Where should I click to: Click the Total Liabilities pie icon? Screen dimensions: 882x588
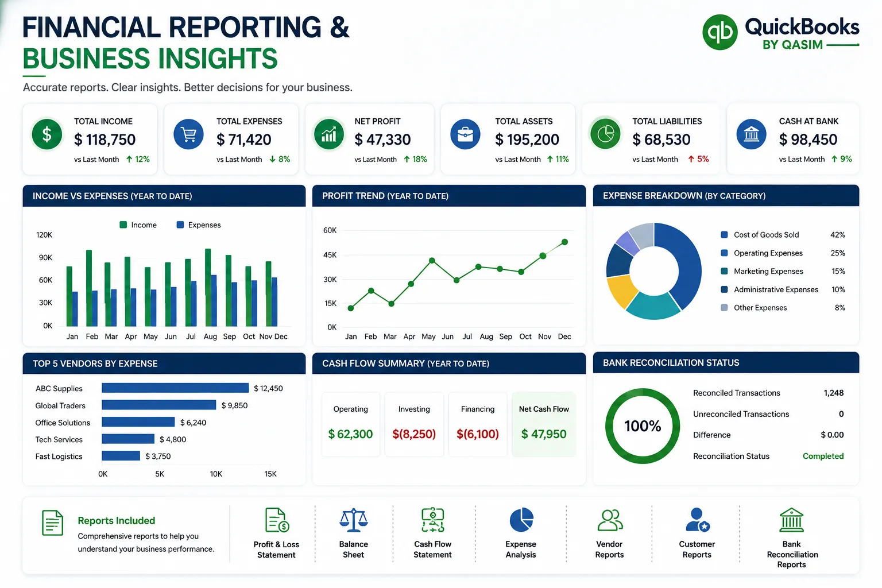pos(605,134)
